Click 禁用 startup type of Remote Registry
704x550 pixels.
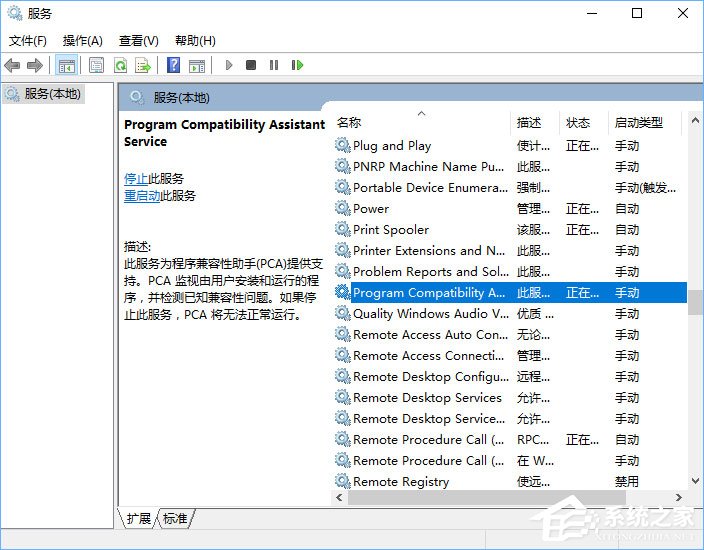tap(626, 481)
